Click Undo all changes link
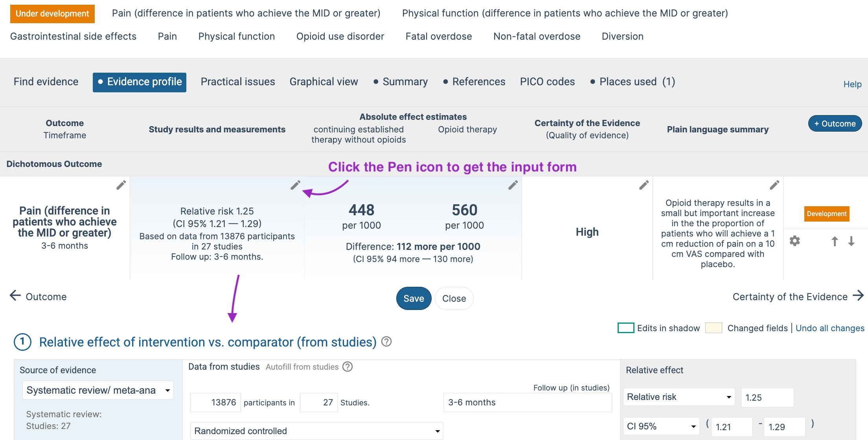The width and height of the screenshot is (868, 440). click(x=830, y=328)
